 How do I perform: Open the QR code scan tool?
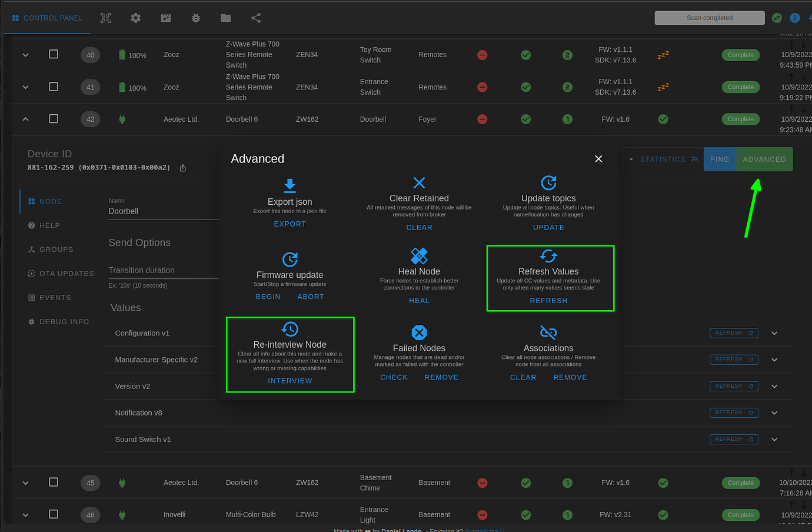(105, 18)
